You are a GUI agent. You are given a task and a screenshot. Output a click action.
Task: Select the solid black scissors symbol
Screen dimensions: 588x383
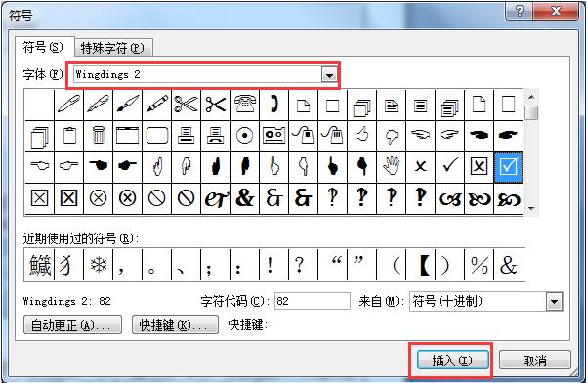click(216, 105)
